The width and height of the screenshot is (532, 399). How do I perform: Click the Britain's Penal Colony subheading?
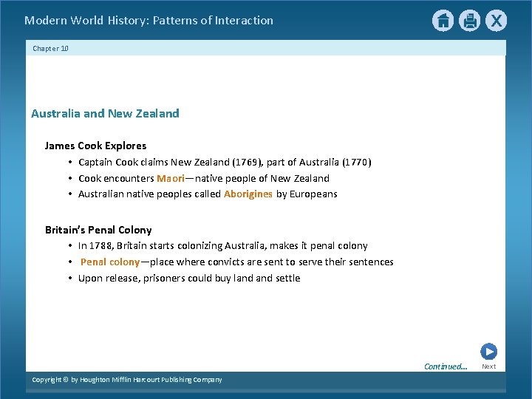98,230
